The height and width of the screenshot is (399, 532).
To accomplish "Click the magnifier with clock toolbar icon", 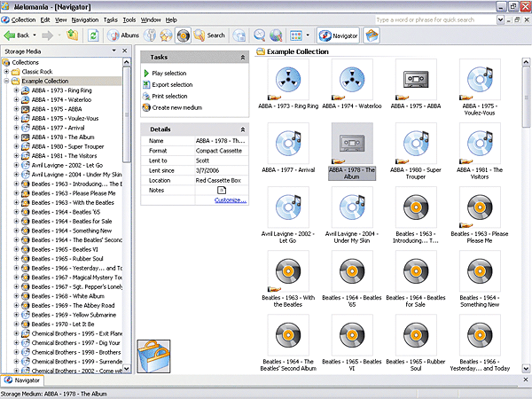I will [260, 35].
